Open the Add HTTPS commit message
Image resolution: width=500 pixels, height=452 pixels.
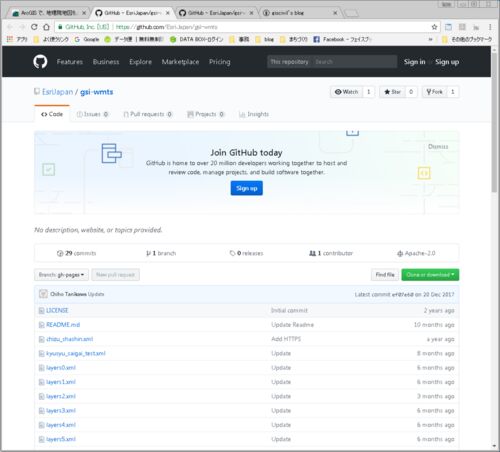pyautogui.click(x=286, y=339)
